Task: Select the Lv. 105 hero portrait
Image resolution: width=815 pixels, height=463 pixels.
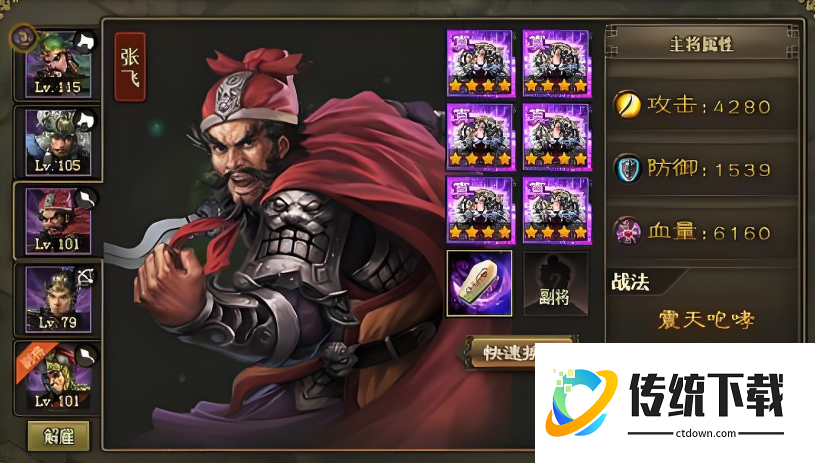Action: pos(58,143)
